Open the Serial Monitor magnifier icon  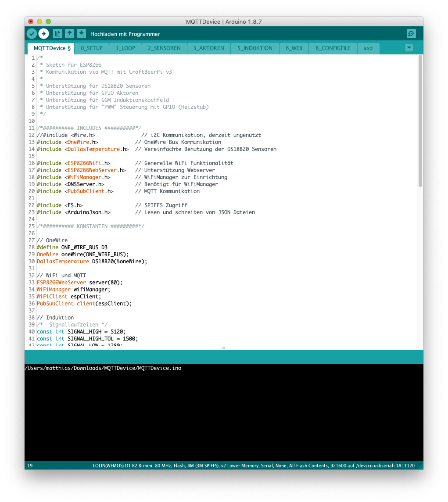point(411,34)
